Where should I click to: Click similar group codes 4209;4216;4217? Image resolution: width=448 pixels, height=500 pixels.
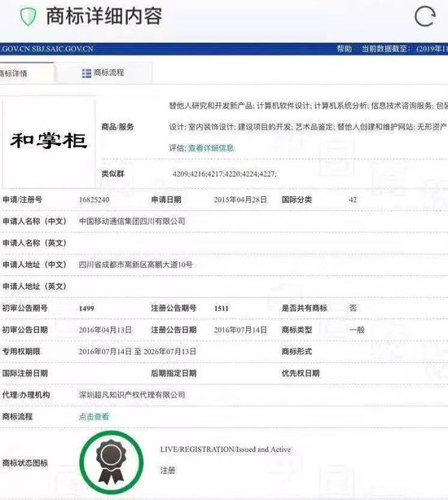225,173
